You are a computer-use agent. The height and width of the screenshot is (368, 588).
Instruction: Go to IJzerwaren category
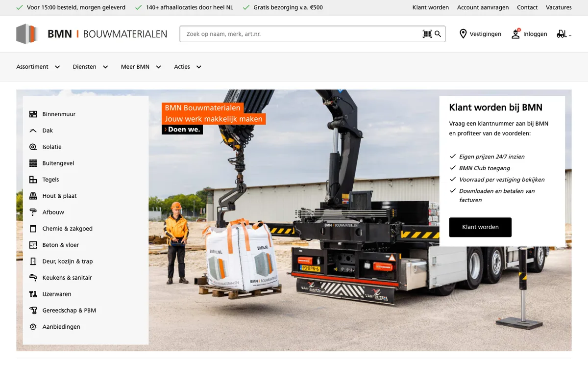coord(57,294)
